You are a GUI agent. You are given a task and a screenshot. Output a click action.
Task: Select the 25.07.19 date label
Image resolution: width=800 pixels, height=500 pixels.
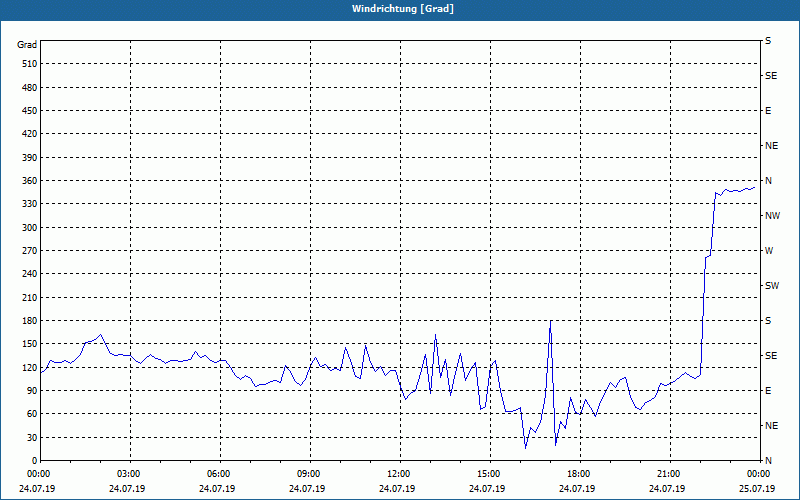point(757,489)
